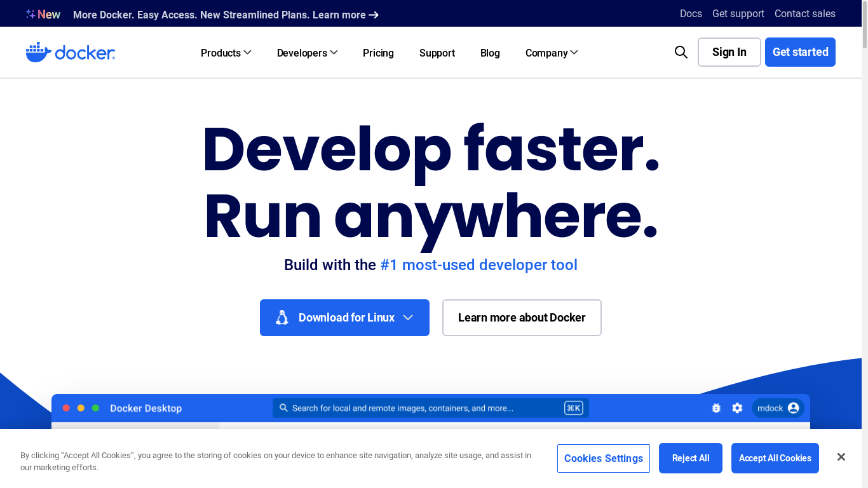Image resolution: width=868 pixels, height=488 pixels.
Task: Click the magnifier icon in Docker Desktop search bar
Action: 284,408
